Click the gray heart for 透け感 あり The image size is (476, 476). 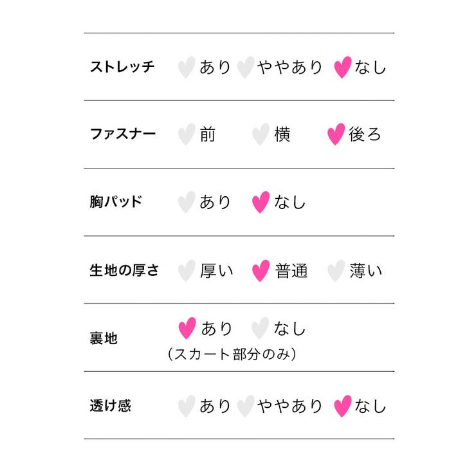(186, 406)
